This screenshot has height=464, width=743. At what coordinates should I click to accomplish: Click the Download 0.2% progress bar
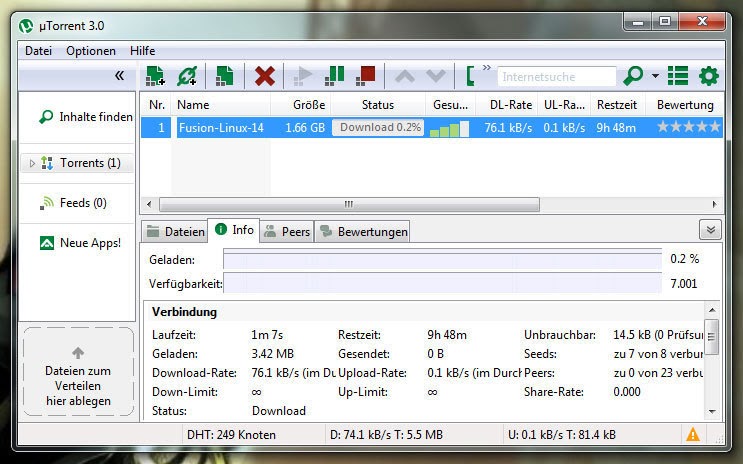[x=378, y=127]
